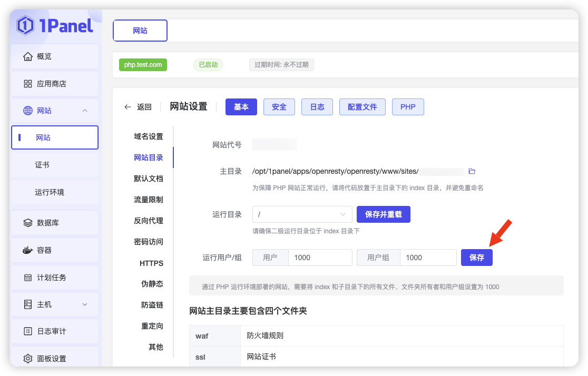Image resolution: width=588 pixels, height=376 pixels.
Task: Click the 用户组 input field with 1000
Action: (428, 258)
